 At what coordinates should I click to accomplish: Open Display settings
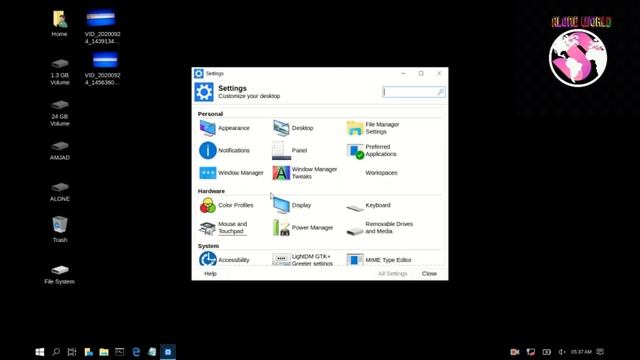pyautogui.click(x=292, y=205)
